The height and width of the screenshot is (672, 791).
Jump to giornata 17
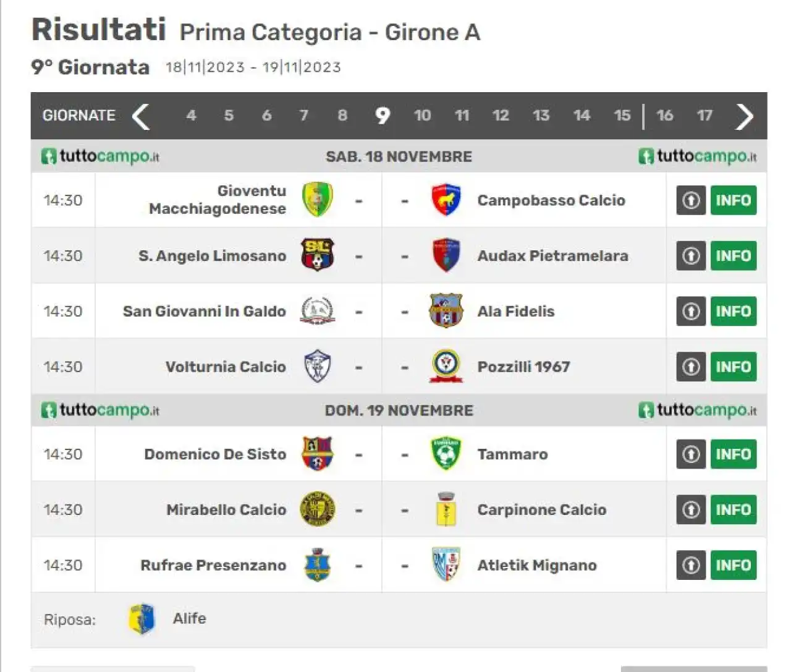[704, 116]
